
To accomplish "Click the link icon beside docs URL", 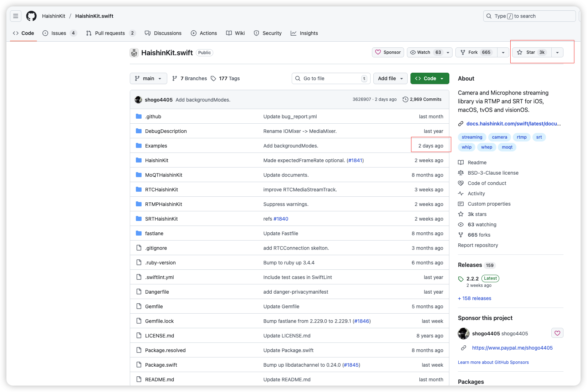I will [461, 124].
